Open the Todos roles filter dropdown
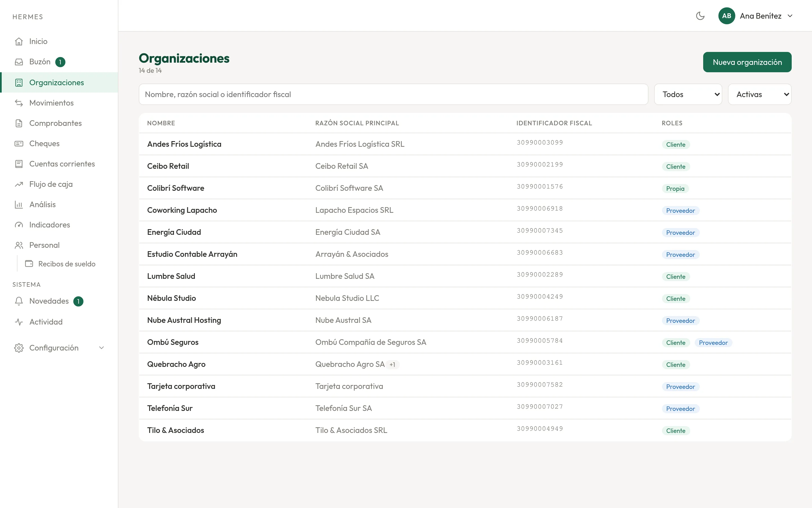Screen dimensions: 812x508 coord(688,95)
